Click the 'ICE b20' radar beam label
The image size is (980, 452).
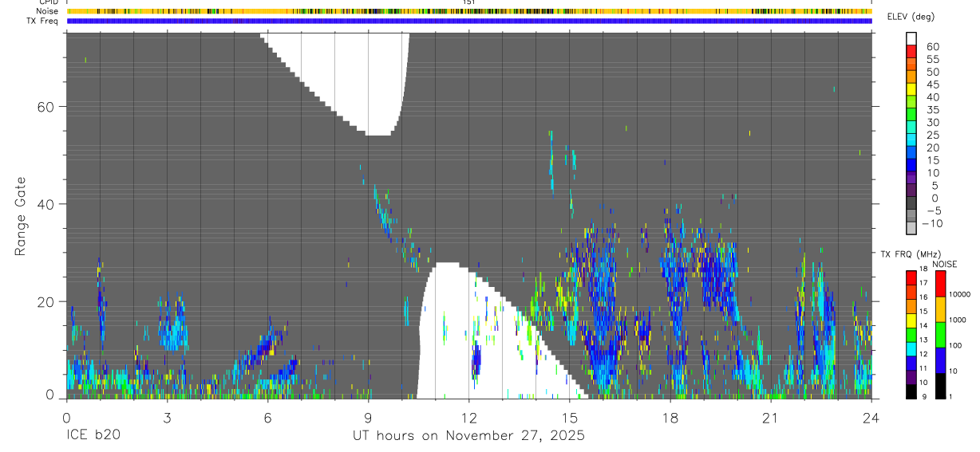pyautogui.click(x=92, y=436)
